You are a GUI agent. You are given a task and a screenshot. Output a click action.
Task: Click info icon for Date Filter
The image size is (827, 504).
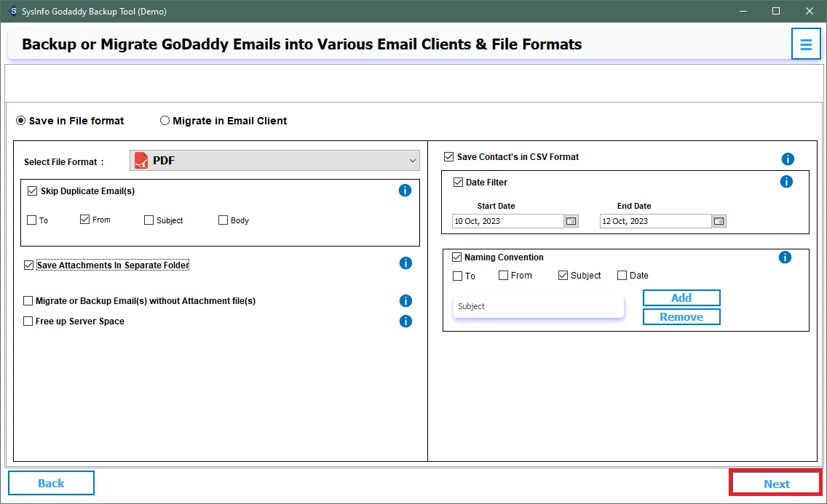786,182
